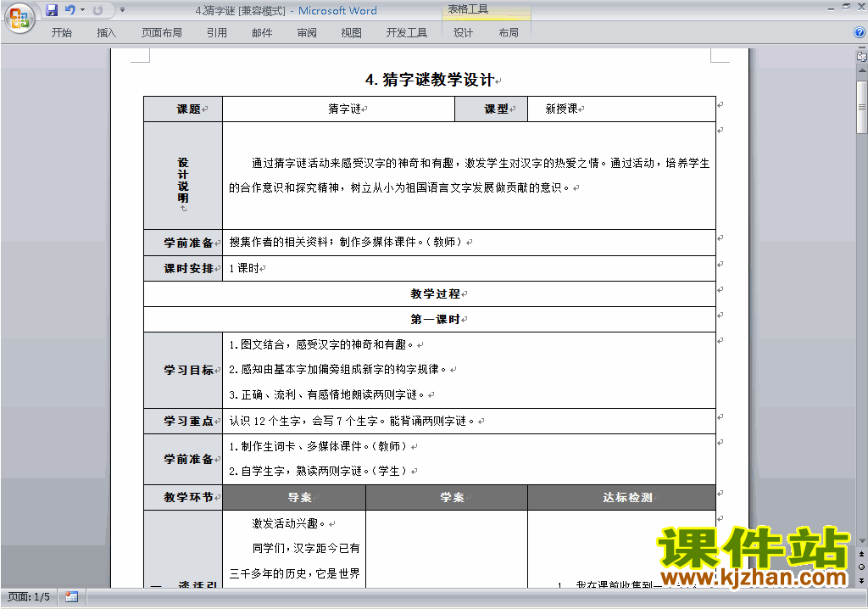Open the 页面布局 ribbon tab
Viewport: 868px width, 609px height.
tap(162, 33)
